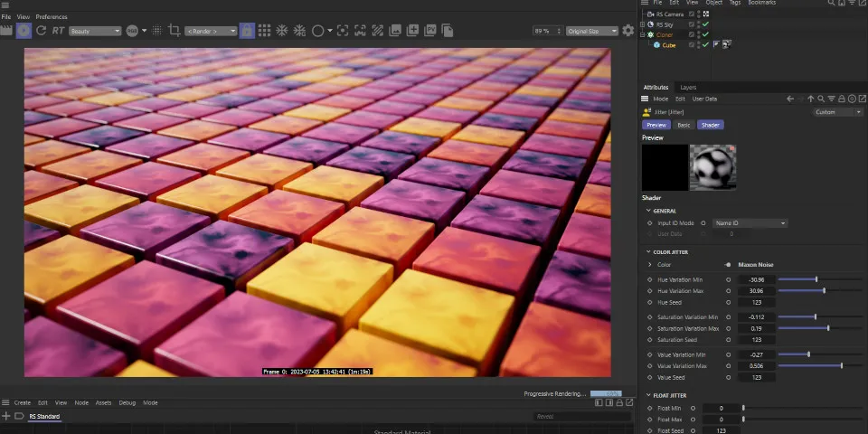Switch to the Layers tab
Screen dimensions: 868x434
(688, 88)
